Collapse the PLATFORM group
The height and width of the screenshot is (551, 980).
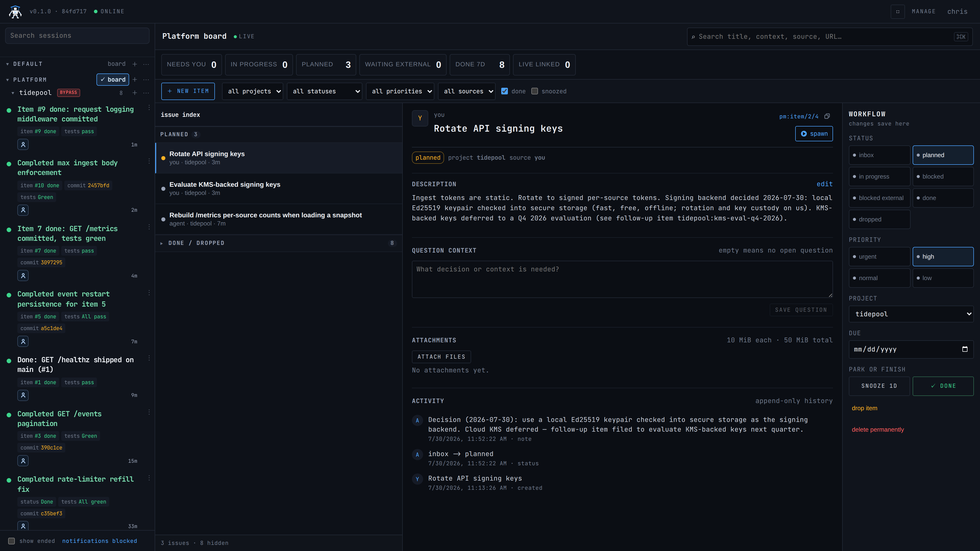[8, 80]
